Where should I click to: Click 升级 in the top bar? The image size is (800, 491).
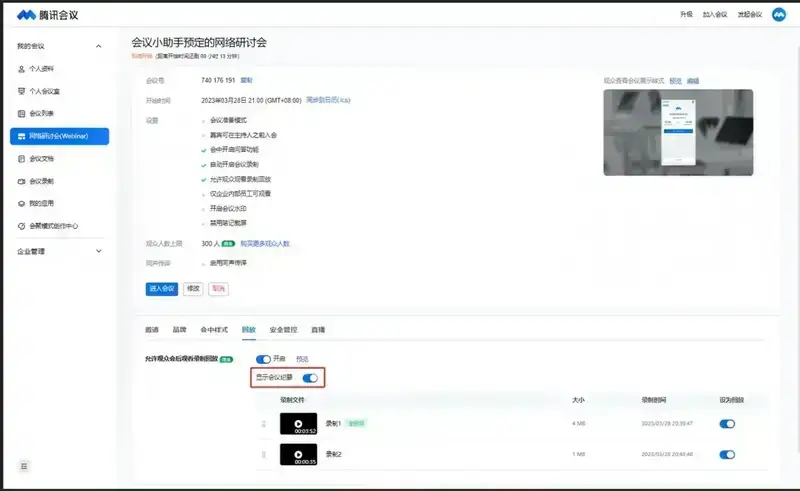tap(686, 15)
